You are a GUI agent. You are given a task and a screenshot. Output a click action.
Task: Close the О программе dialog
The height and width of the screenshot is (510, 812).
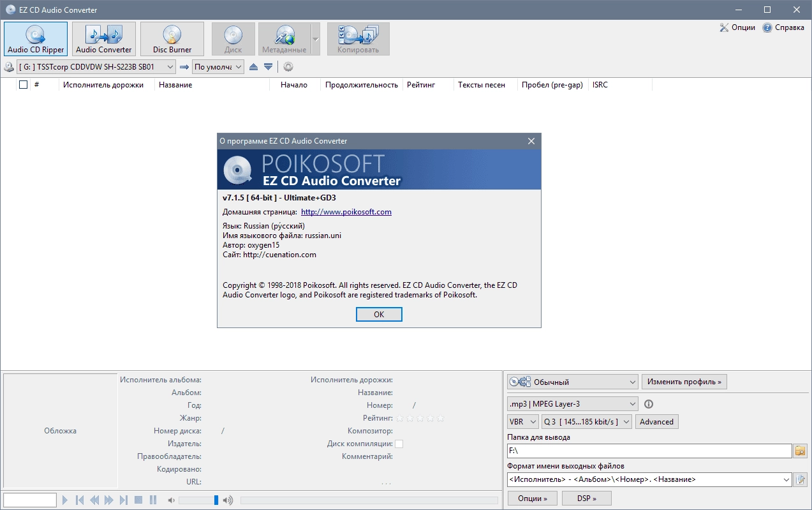point(531,141)
